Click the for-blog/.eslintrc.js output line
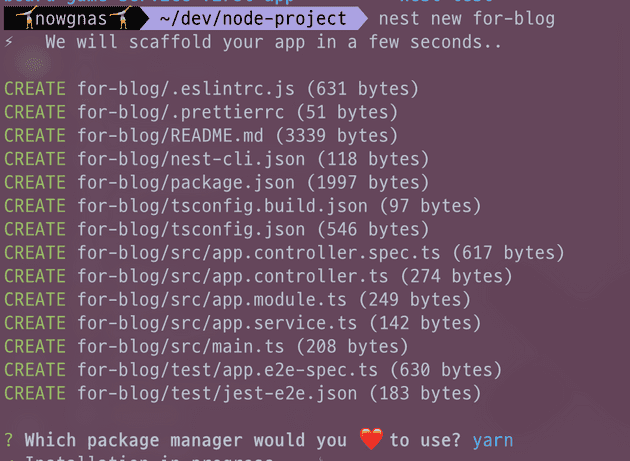This screenshot has width=630, height=461. point(247,89)
